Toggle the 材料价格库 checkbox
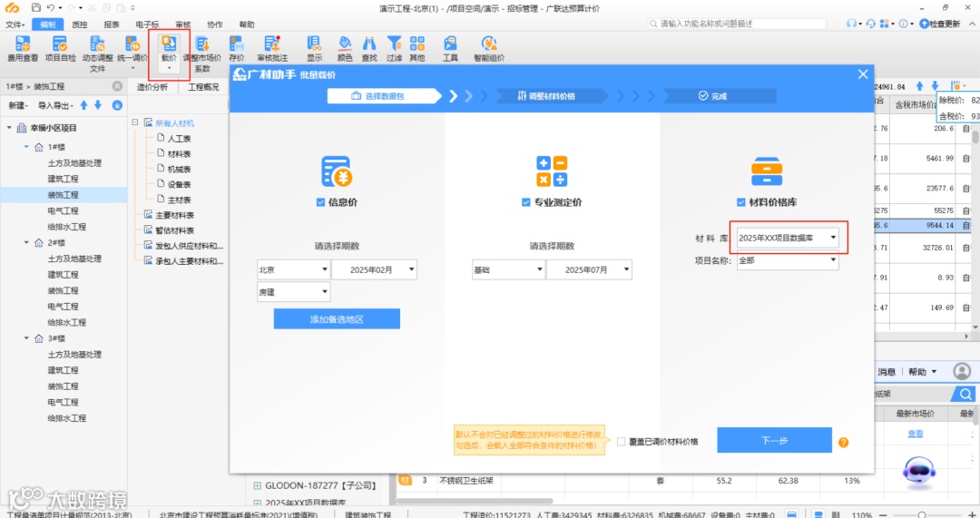The image size is (980, 518). point(740,202)
